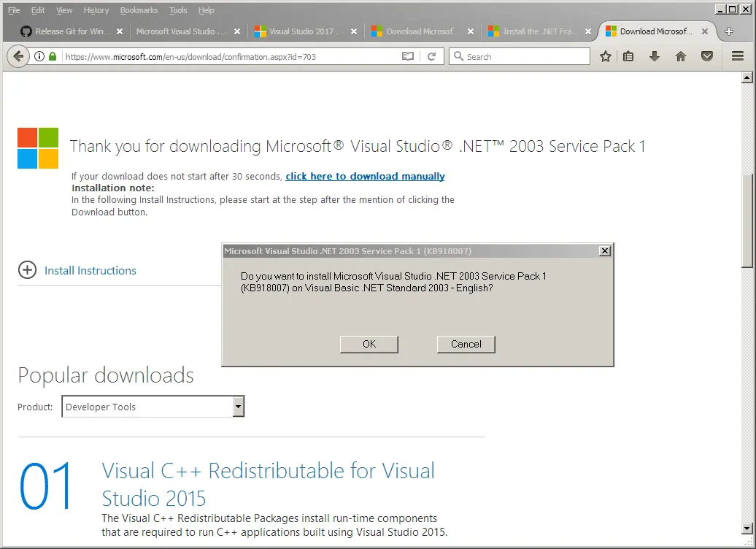Click the 'Installation note:' text
This screenshot has width=756, height=549.
click(x=113, y=188)
